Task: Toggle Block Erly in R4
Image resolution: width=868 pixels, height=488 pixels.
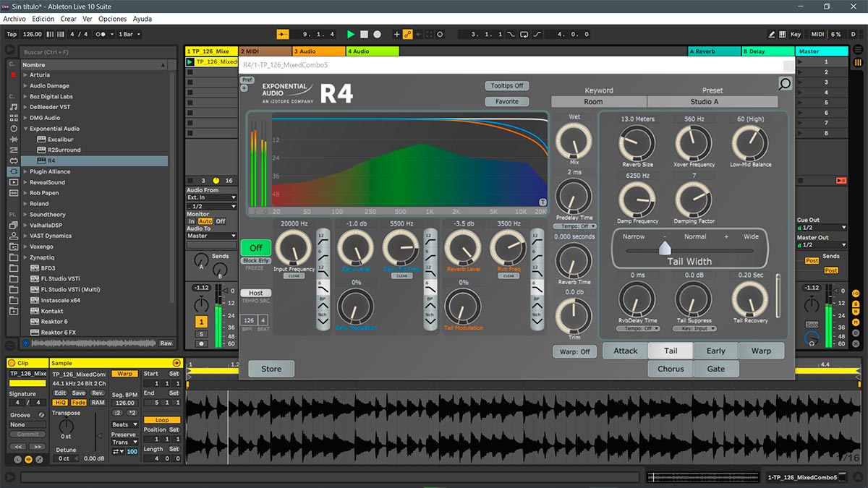Action: (x=255, y=261)
